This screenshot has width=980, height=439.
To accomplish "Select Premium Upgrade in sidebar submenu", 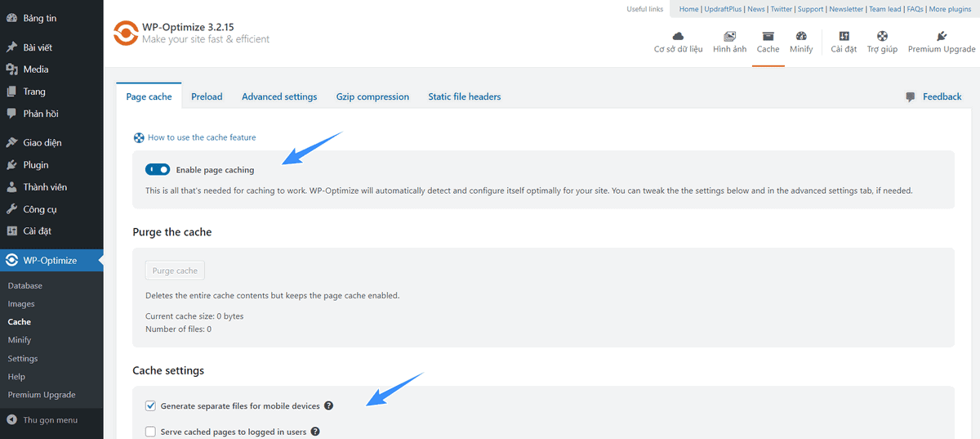I will [42, 395].
